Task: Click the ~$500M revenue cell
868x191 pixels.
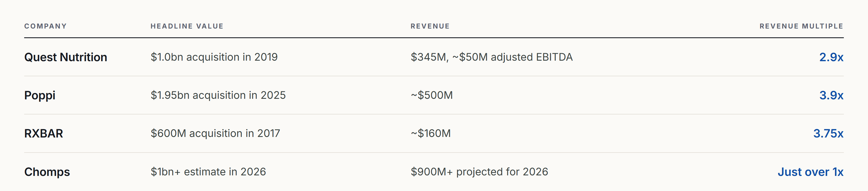Action: tap(432, 95)
